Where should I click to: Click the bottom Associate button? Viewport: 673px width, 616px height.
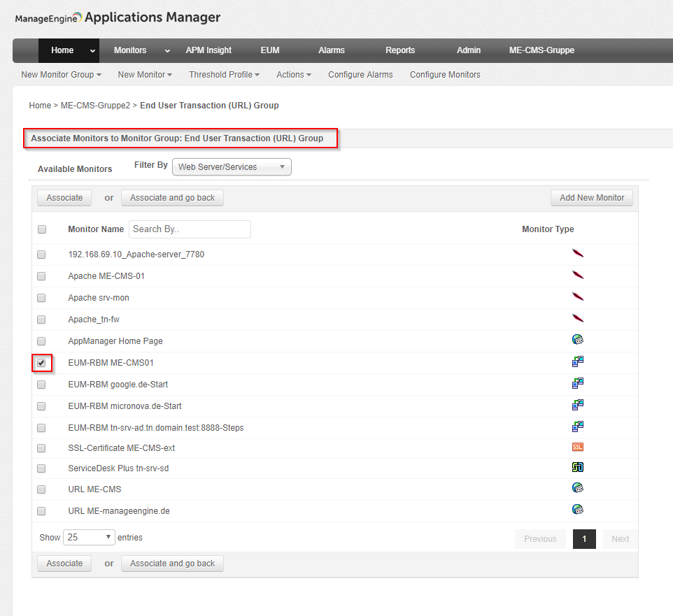[64, 564]
